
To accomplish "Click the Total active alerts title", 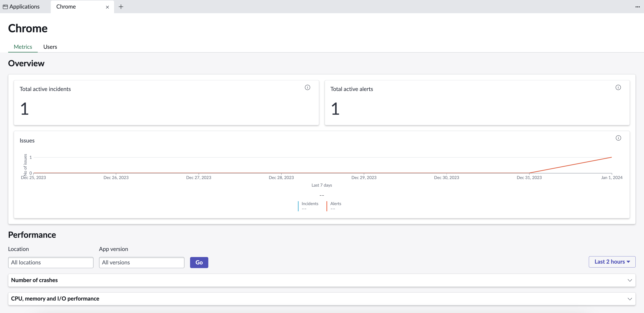I will click(352, 89).
